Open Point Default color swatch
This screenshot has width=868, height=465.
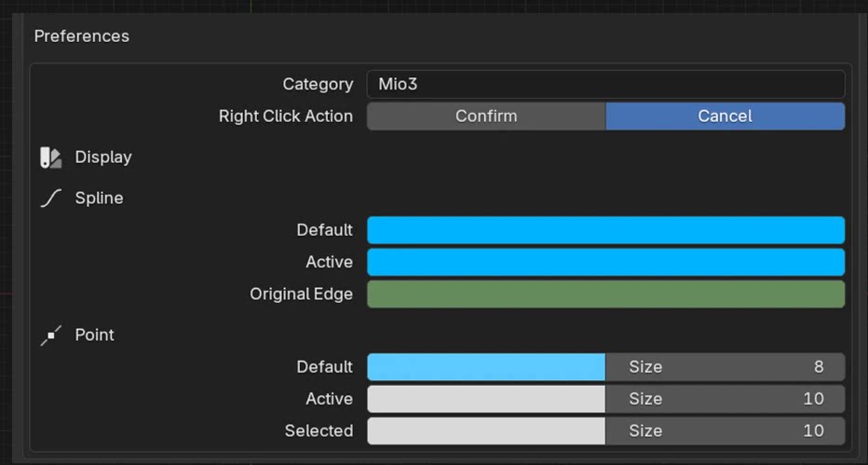click(x=486, y=367)
